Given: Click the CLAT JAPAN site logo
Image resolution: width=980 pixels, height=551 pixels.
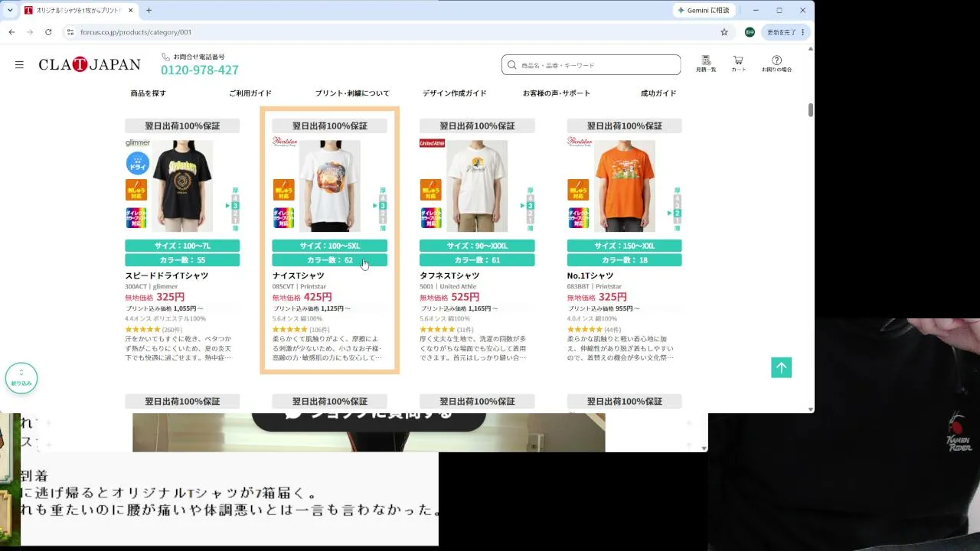Looking at the screenshot, I should pos(90,65).
